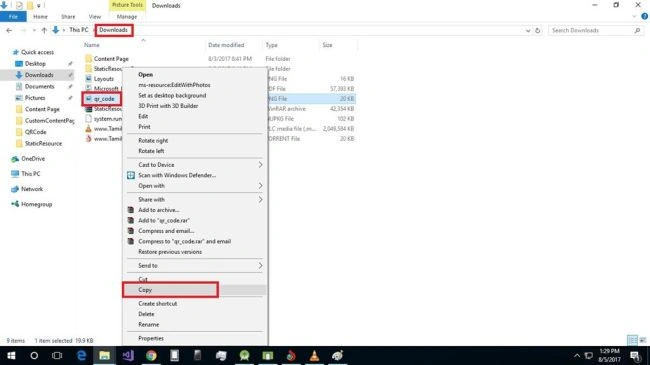Click the Search Downloads field
The height and width of the screenshot is (365, 650).
pos(595,30)
